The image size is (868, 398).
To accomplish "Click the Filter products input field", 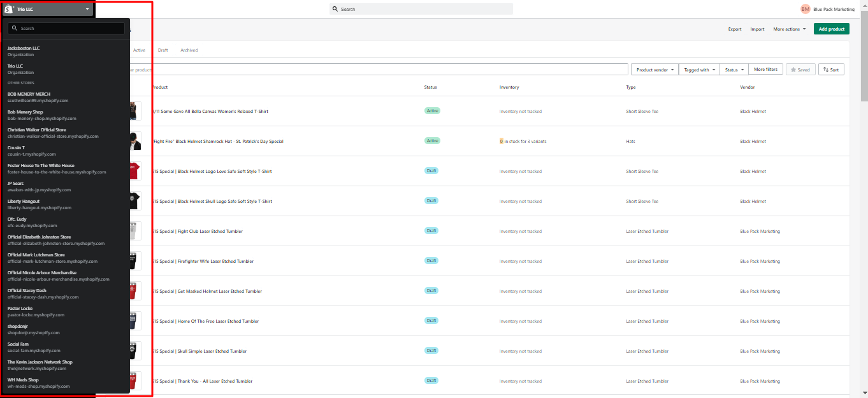I will coord(379,70).
